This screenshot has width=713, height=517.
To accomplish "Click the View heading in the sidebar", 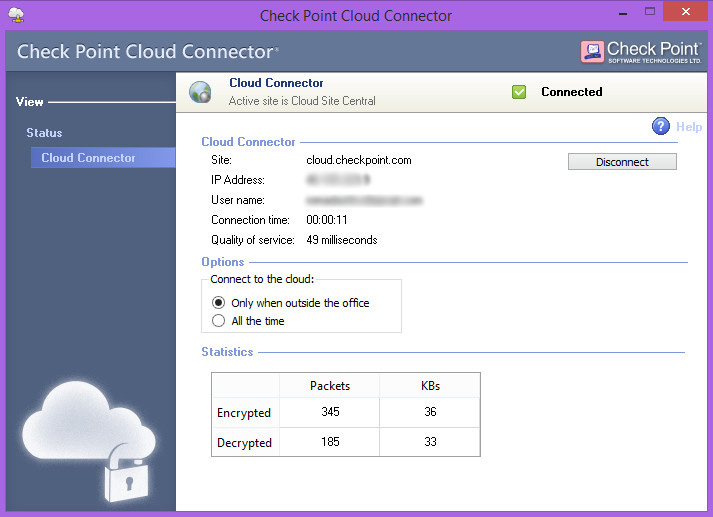I will [30, 102].
